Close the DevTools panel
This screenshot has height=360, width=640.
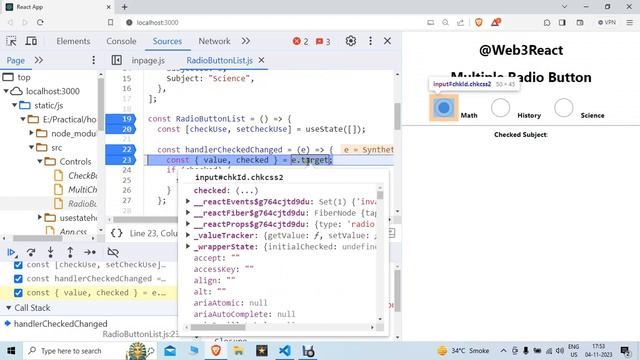tap(387, 41)
